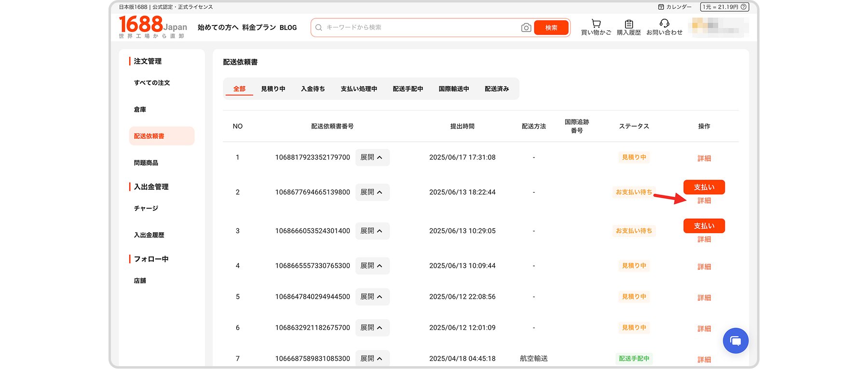Open チャージ in the sidebar
Screen dimensions: 868x369
pos(146,209)
